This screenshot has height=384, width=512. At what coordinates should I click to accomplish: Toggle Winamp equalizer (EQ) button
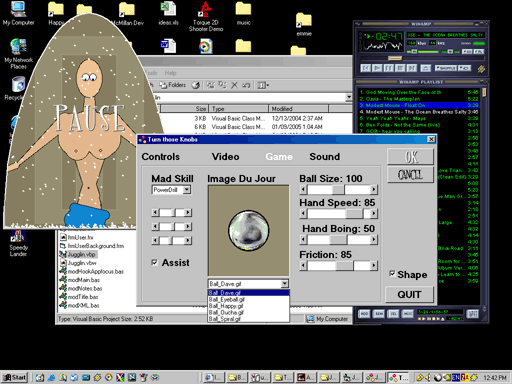467,52
